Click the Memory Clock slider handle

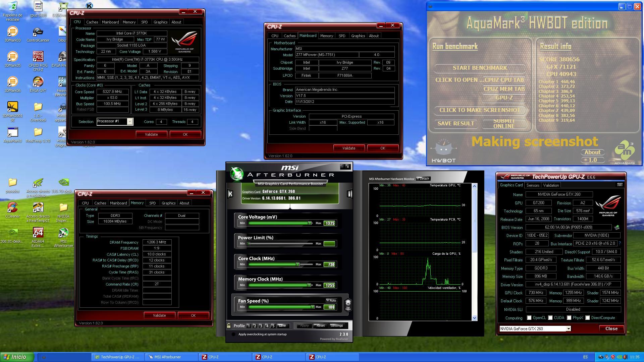click(x=309, y=285)
